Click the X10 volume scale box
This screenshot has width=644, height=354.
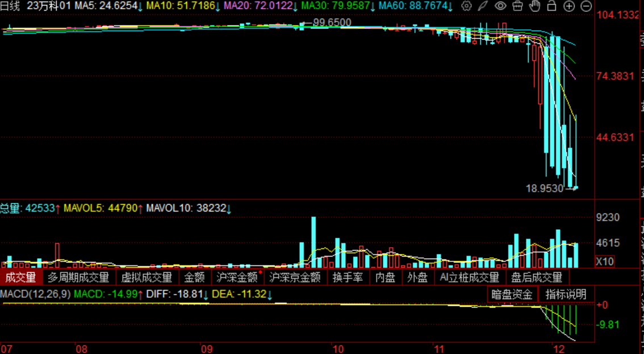coord(605,262)
